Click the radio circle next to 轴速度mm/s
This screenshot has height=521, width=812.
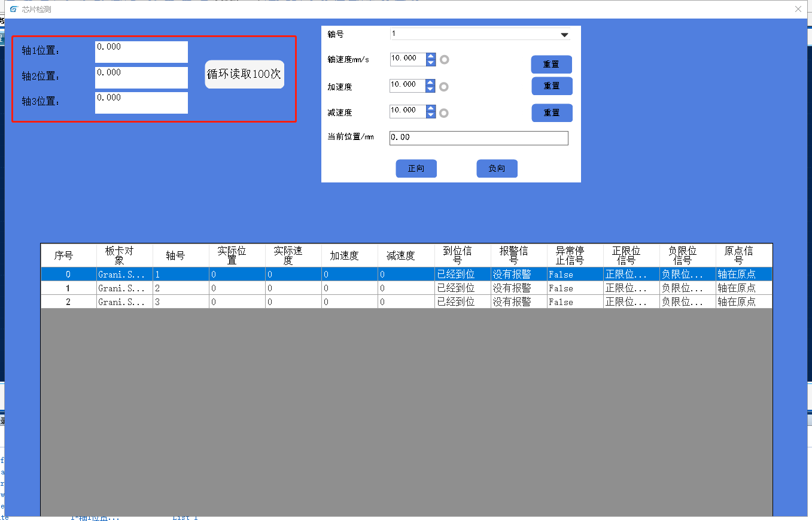[x=444, y=60]
